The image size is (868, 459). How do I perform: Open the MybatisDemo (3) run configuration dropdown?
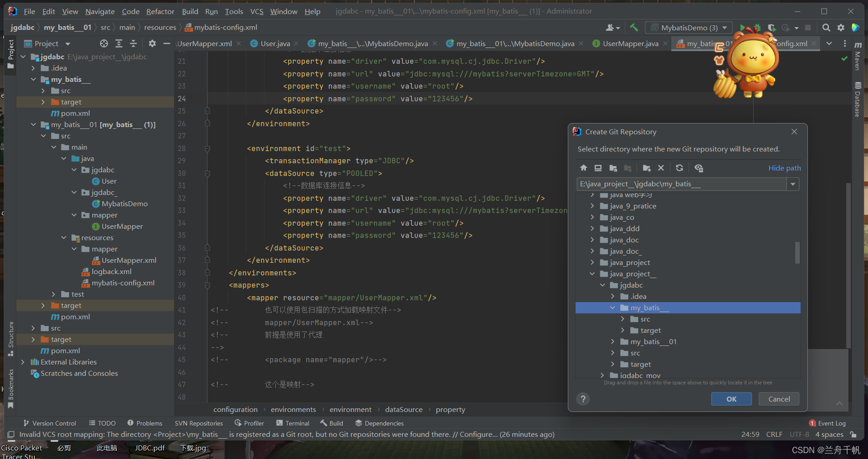coord(688,28)
